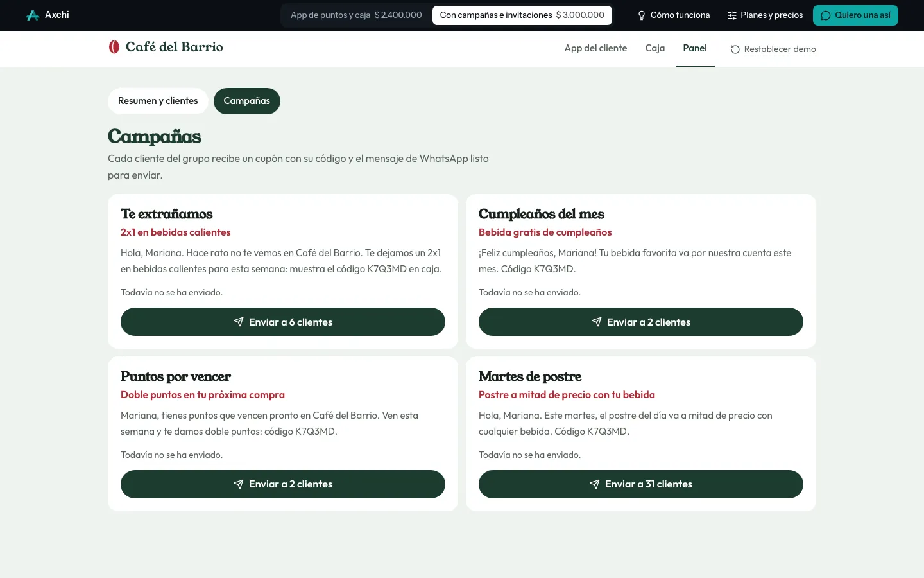Switch to the Caja tab
Image resolution: width=924 pixels, height=578 pixels.
[x=655, y=49]
